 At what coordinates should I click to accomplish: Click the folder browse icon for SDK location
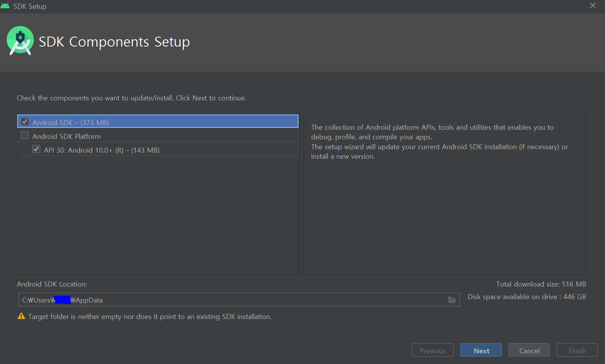click(452, 300)
